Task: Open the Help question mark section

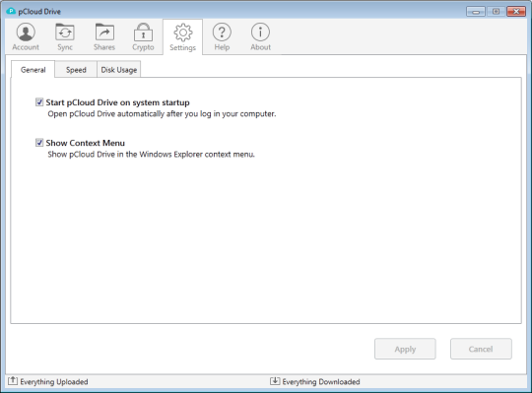Action: tap(222, 37)
